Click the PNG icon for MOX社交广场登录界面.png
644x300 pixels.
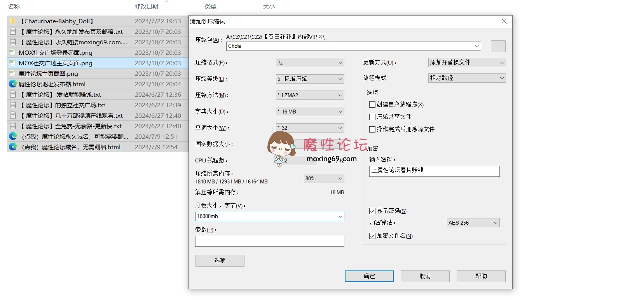point(13,52)
